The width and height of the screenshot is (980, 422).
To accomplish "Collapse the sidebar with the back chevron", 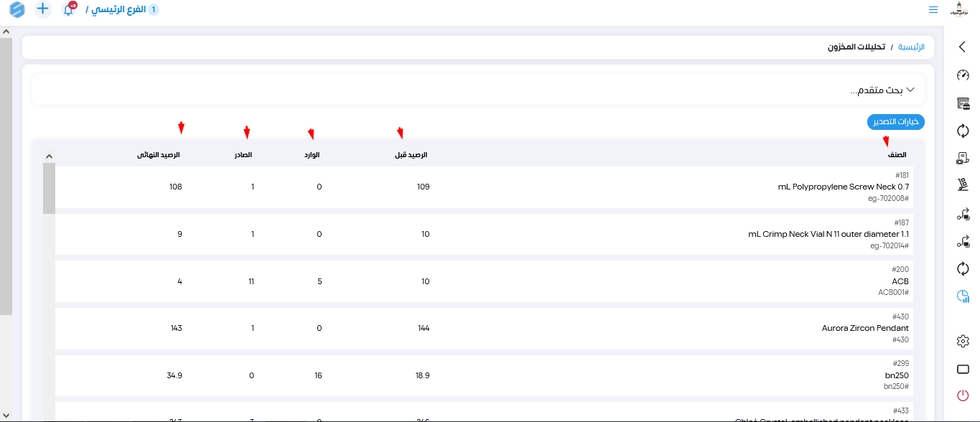I will (963, 47).
